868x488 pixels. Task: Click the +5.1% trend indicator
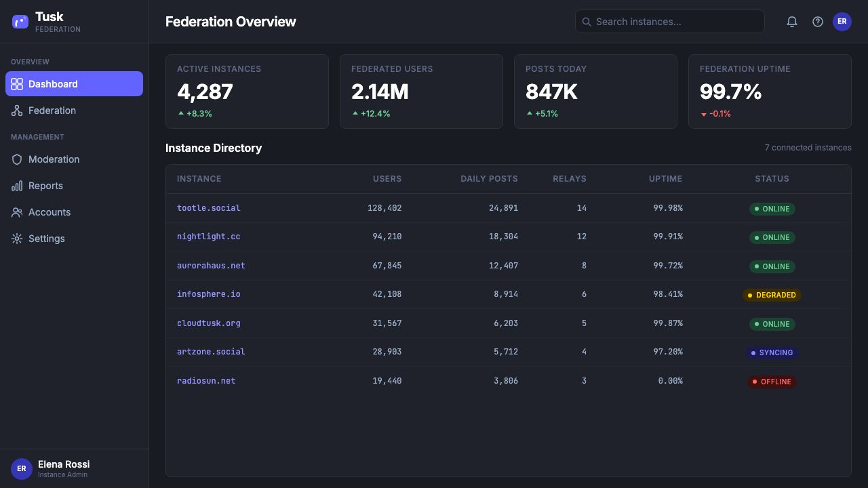point(542,114)
